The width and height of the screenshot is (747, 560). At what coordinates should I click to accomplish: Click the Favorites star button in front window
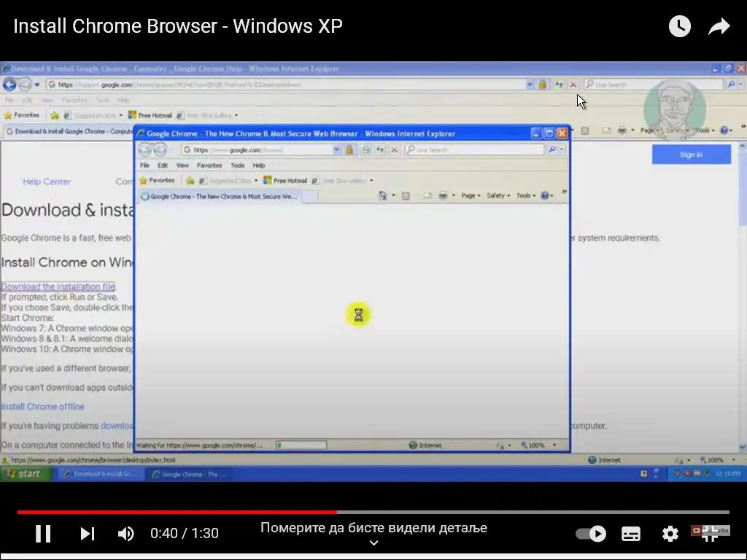pos(157,181)
